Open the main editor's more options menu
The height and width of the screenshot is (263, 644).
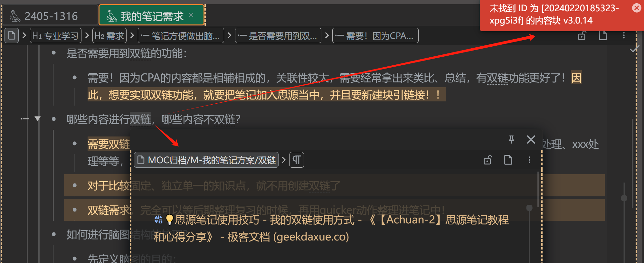624,36
